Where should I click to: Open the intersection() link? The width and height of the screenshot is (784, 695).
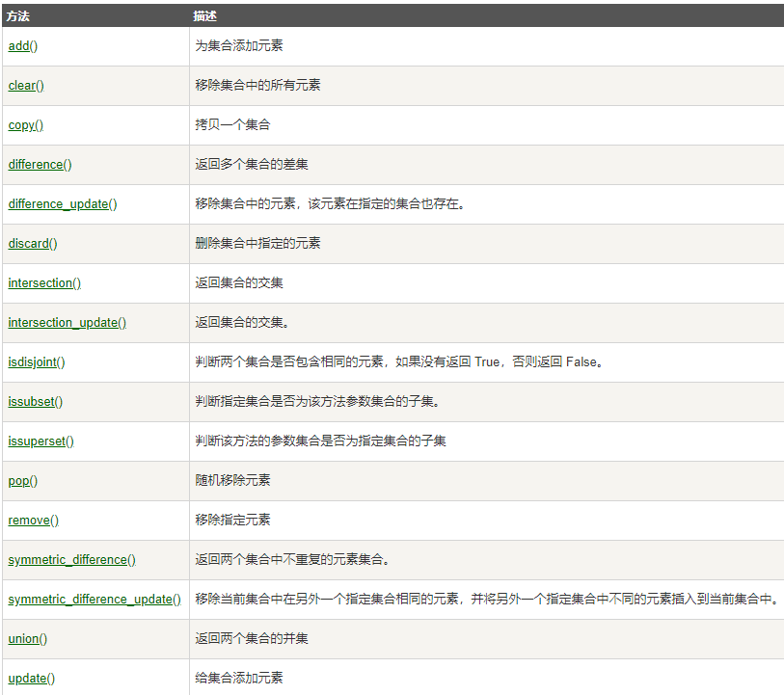pyautogui.click(x=44, y=283)
